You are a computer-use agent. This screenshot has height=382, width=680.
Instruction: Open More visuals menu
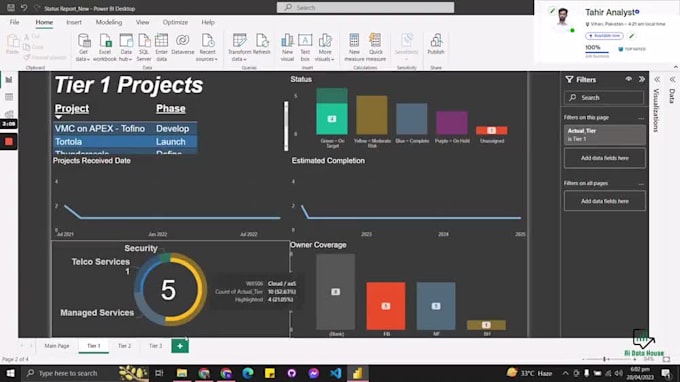pyautogui.click(x=325, y=47)
